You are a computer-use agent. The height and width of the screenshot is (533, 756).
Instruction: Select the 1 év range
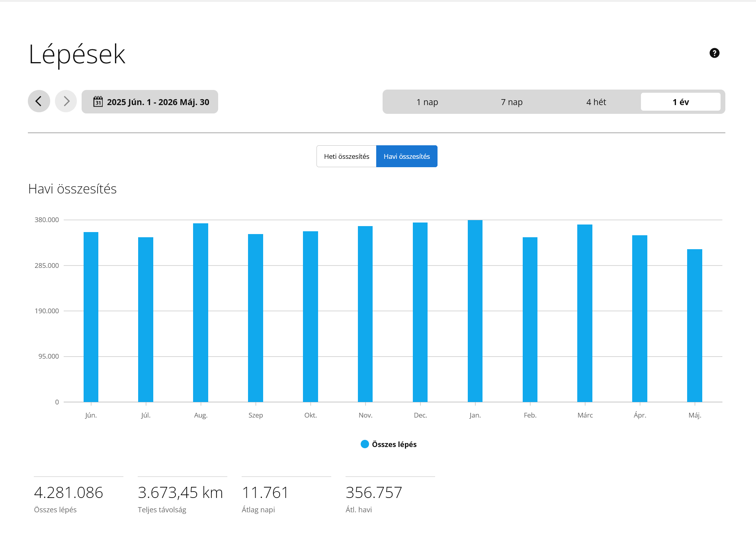(681, 102)
